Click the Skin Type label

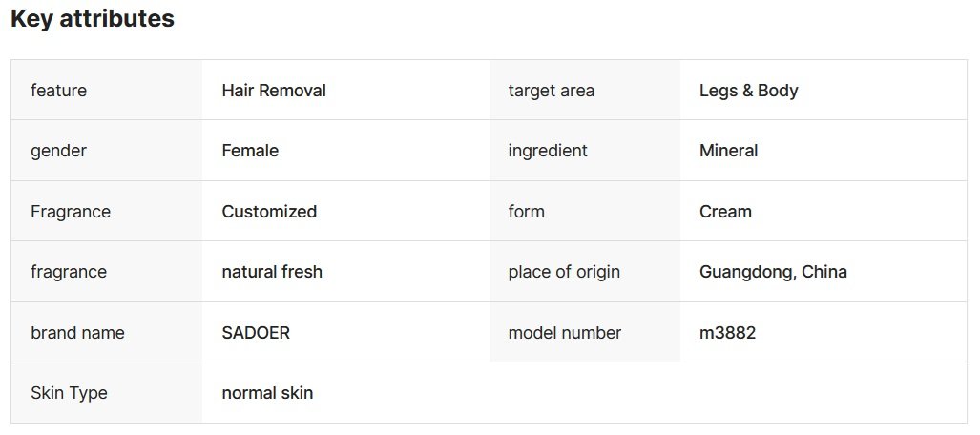coord(69,393)
